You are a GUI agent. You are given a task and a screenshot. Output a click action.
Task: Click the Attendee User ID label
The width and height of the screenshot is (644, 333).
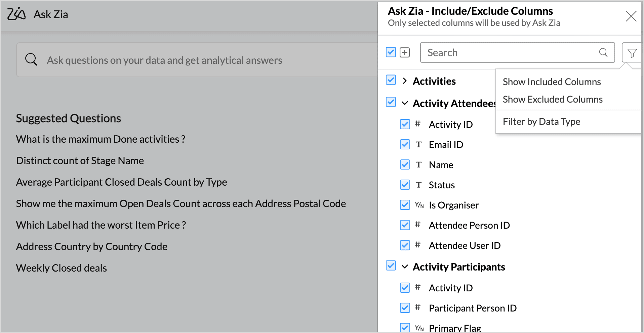coord(465,245)
